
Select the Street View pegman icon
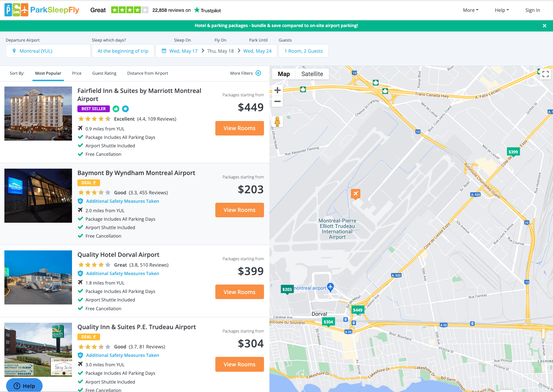278,122
